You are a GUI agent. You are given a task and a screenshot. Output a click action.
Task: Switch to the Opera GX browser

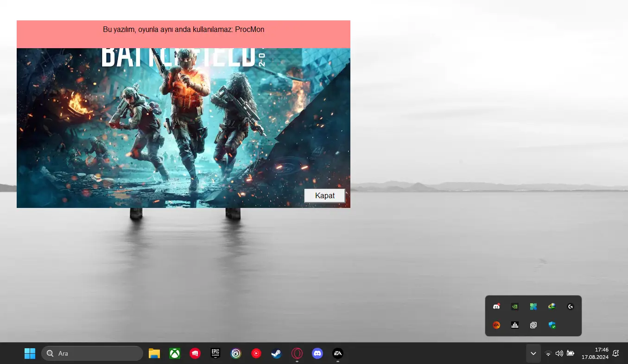(297, 353)
